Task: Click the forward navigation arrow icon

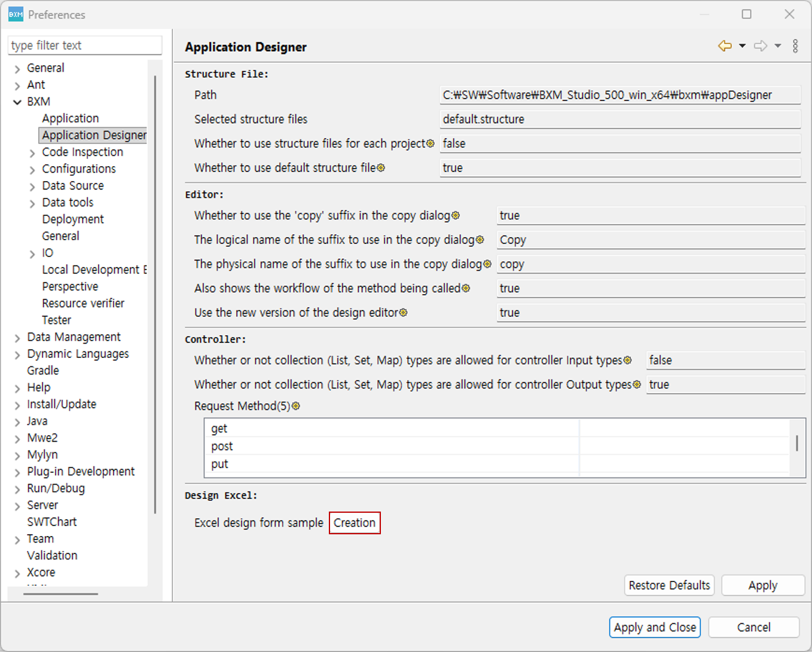Action: [x=760, y=46]
